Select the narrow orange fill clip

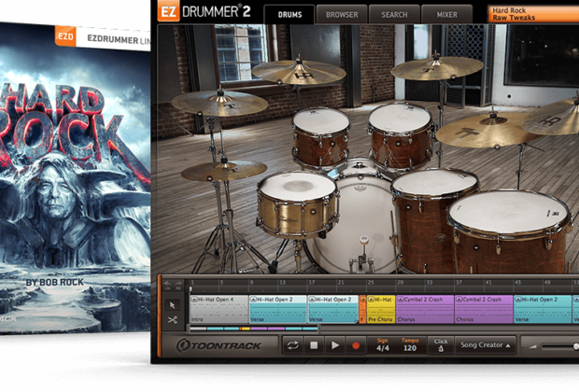coord(362,309)
